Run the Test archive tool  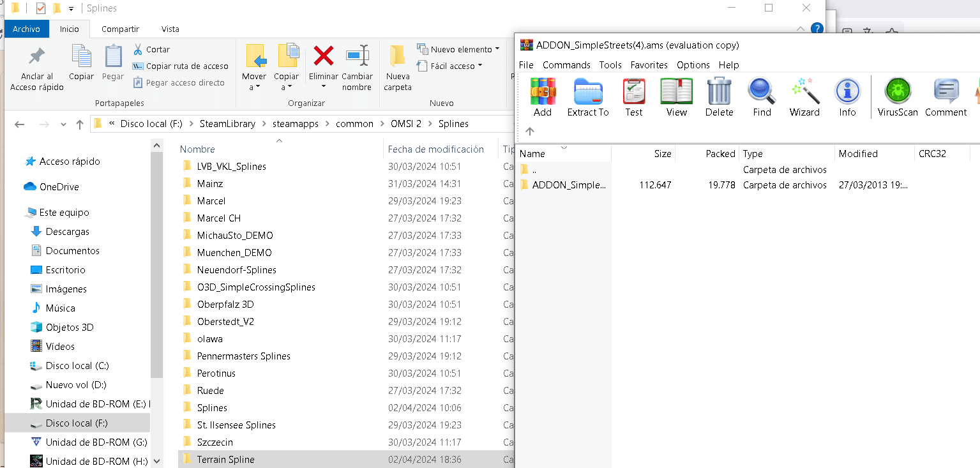pyautogui.click(x=634, y=91)
